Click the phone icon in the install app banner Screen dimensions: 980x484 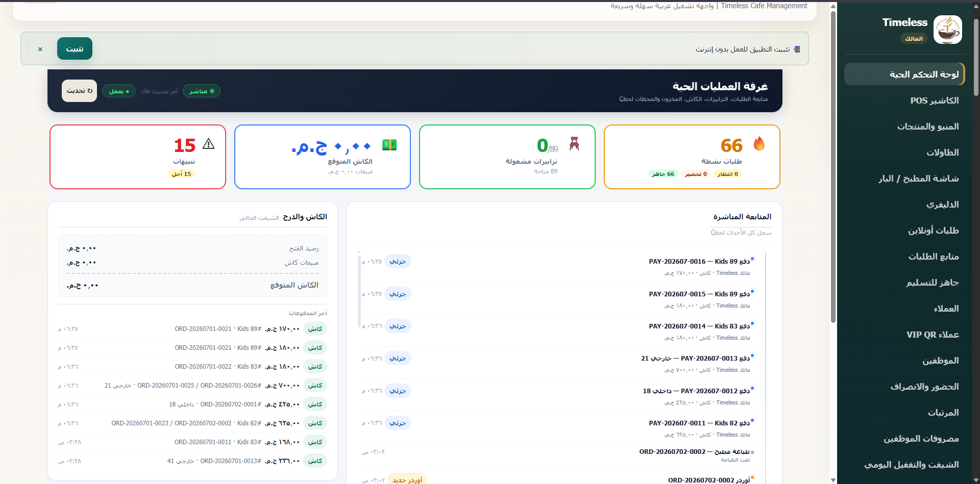click(797, 49)
